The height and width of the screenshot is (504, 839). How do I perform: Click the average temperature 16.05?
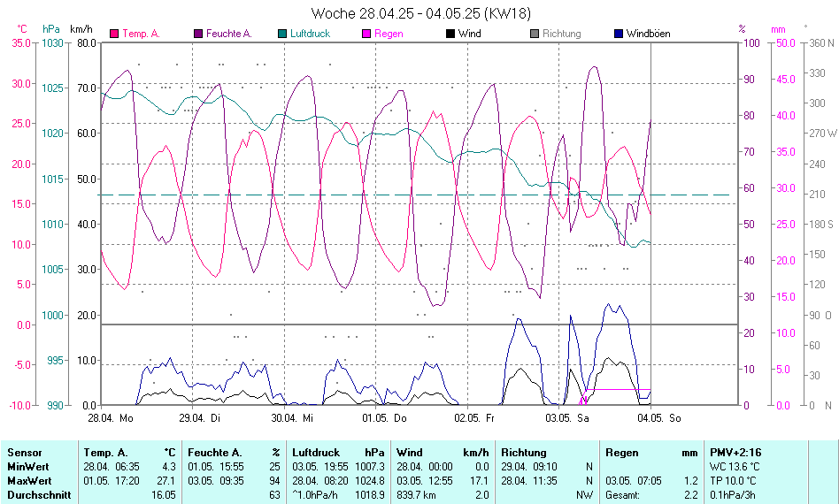(x=164, y=495)
